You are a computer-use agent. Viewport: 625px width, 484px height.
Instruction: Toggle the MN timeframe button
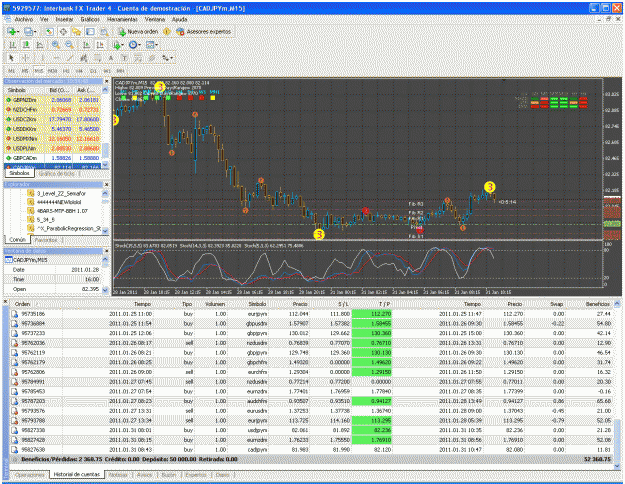pyautogui.click(x=120, y=71)
